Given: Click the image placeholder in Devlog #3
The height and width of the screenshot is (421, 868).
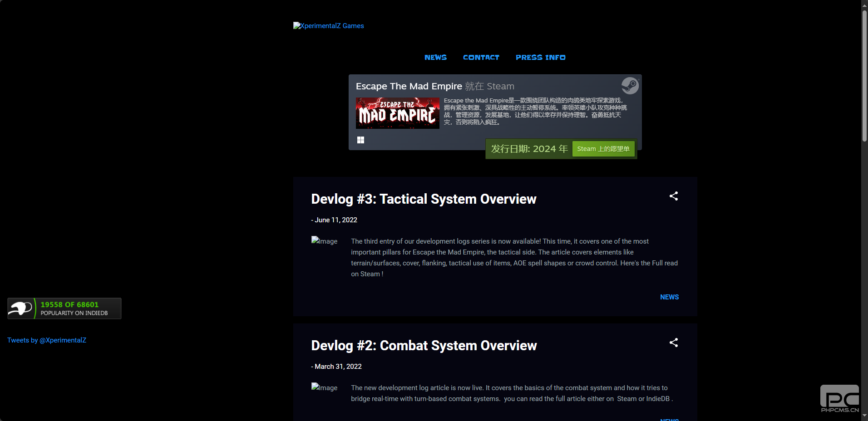Looking at the screenshot, I should 324,241.
